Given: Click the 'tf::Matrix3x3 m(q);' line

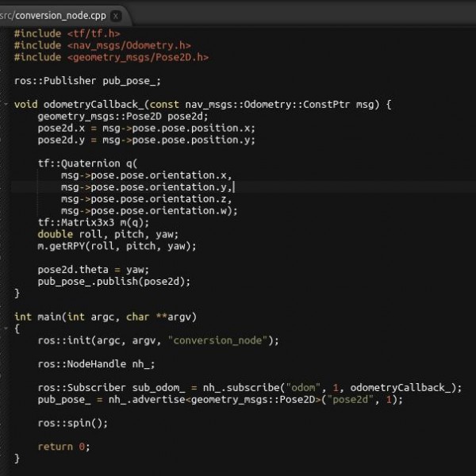Looking at the screenshot, I should click(x=94, y=222).
